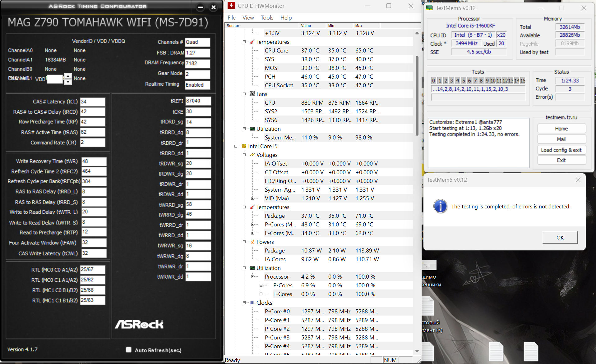Click the Realtime Timing field showing Enabled
Viewport: 596px width, 364px height.
198,85
